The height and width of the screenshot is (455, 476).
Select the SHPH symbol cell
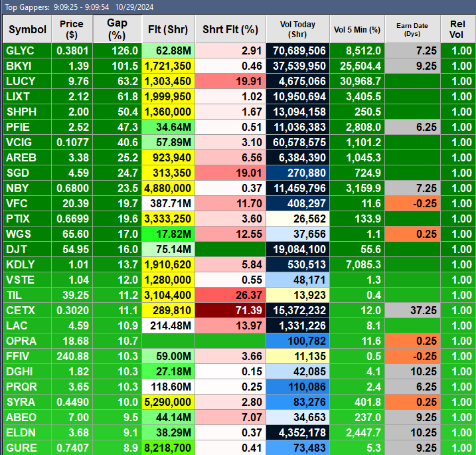27,112
